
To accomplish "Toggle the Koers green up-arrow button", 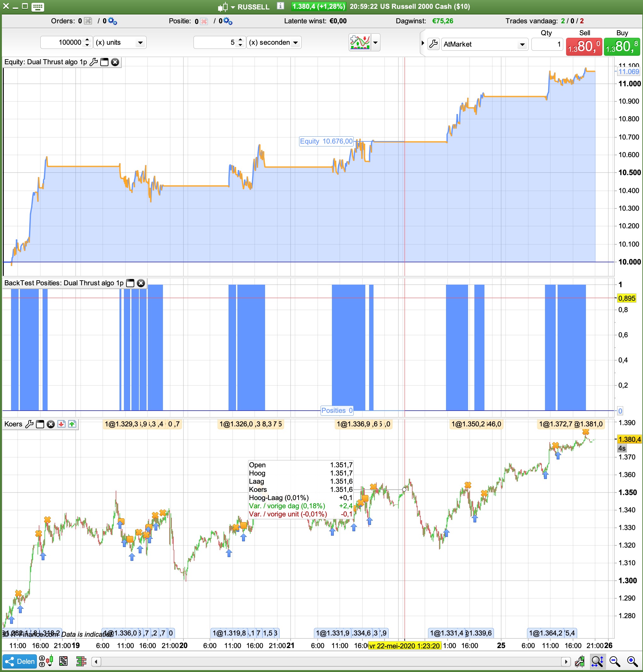I will (72, 424).
